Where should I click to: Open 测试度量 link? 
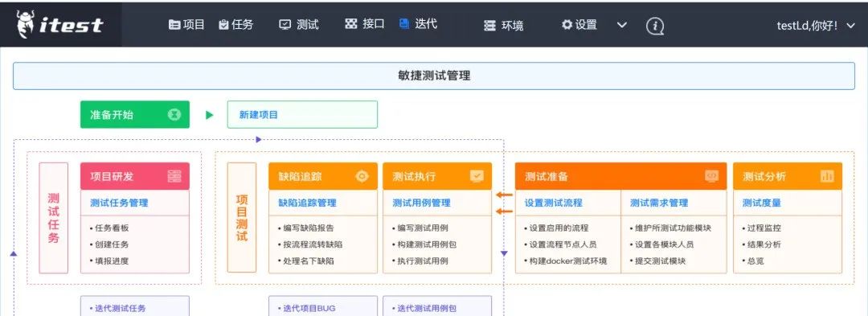tap(762, 203)
